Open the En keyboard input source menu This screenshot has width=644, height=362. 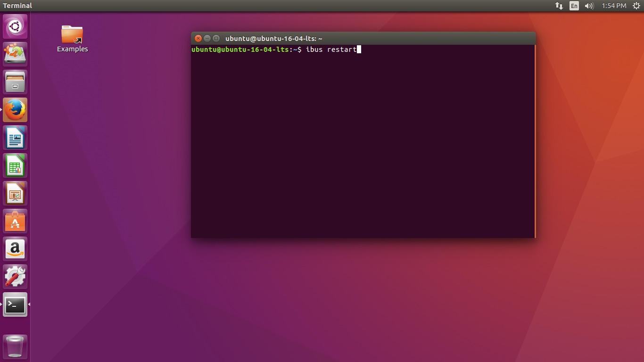click(574, 6)
